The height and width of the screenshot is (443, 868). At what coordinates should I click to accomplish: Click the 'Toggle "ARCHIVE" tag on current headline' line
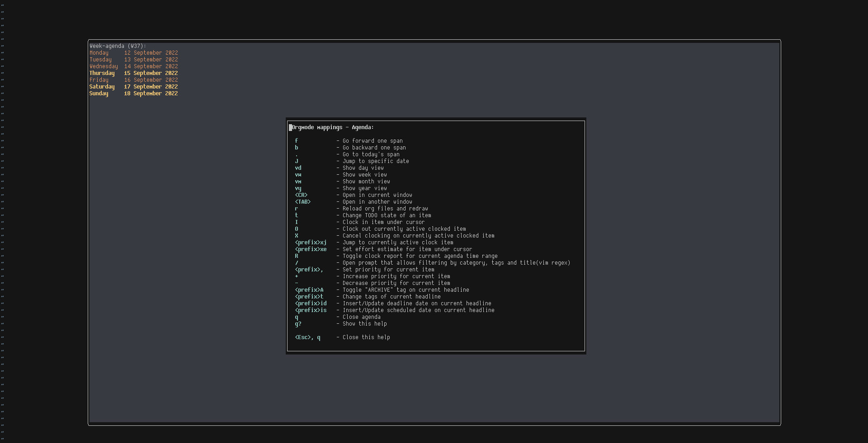tap(382, 290)
